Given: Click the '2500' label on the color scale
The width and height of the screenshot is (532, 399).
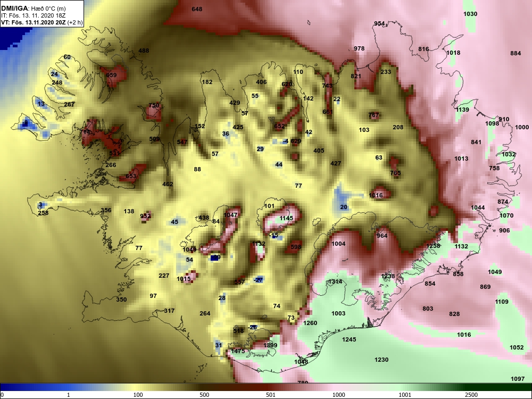Looking at the screenshot, I should (x=471, y=395).
